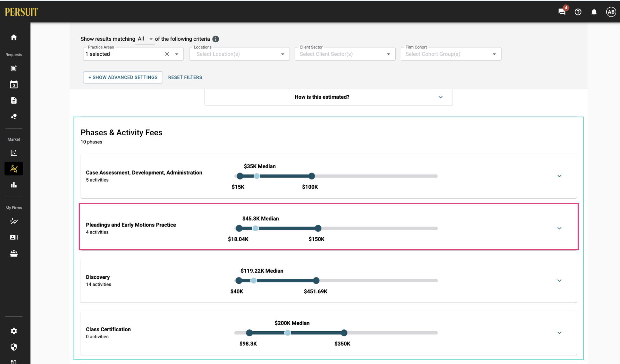
Task: Open the document icon in sidebar
Action: tap(14, 101)
